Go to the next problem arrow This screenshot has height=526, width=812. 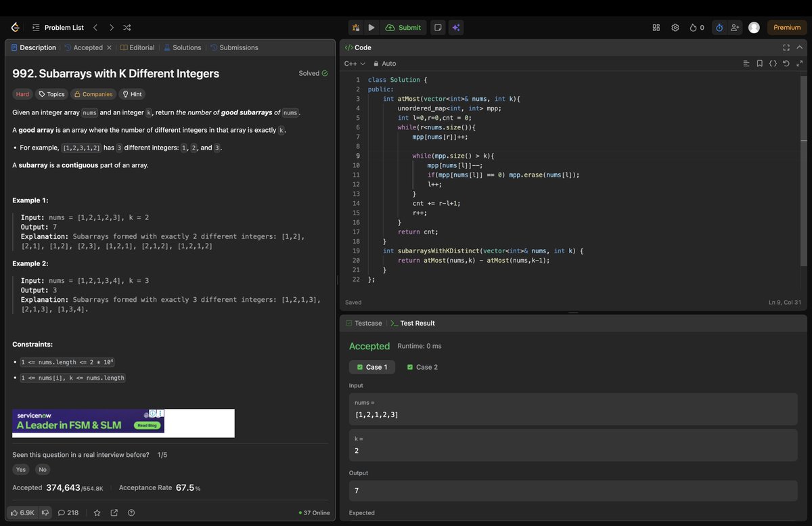(111, 28)
